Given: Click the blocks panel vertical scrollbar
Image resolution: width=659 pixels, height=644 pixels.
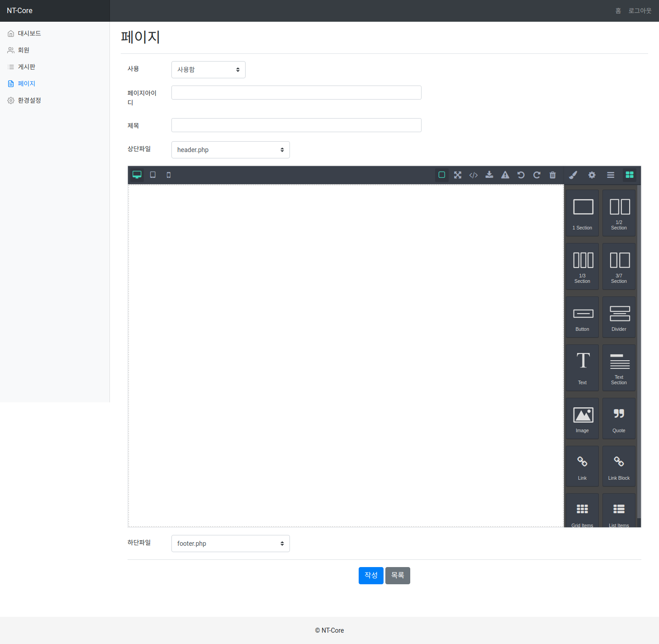Looking at the screenshot, I should pos(639,353).
